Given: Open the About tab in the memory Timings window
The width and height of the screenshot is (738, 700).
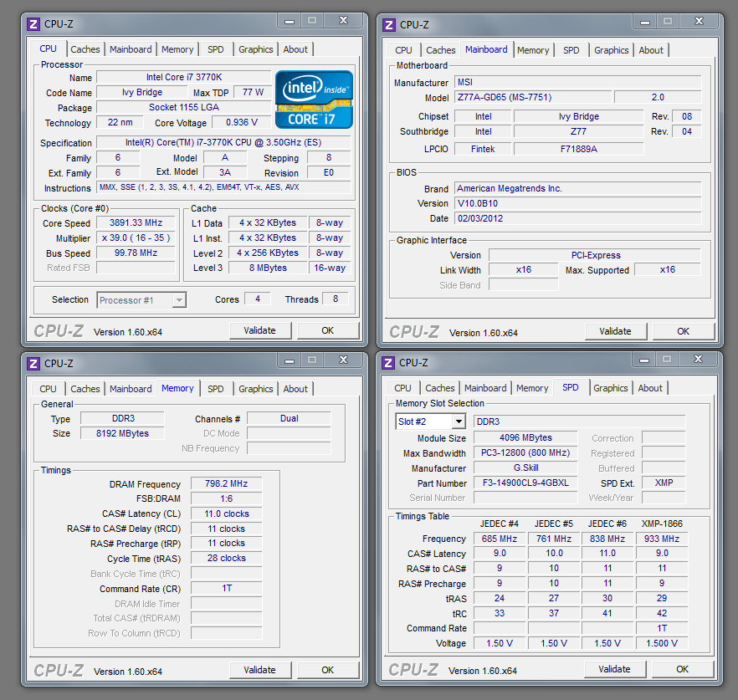Looking at the screenshot, I should pyautogui.click(x=295, y=389).
